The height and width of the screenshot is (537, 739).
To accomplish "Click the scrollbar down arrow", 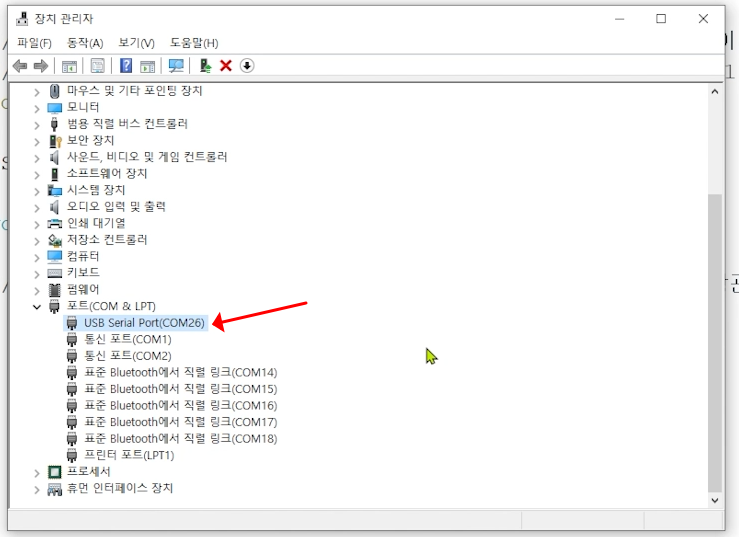I will tap(715, 500).
